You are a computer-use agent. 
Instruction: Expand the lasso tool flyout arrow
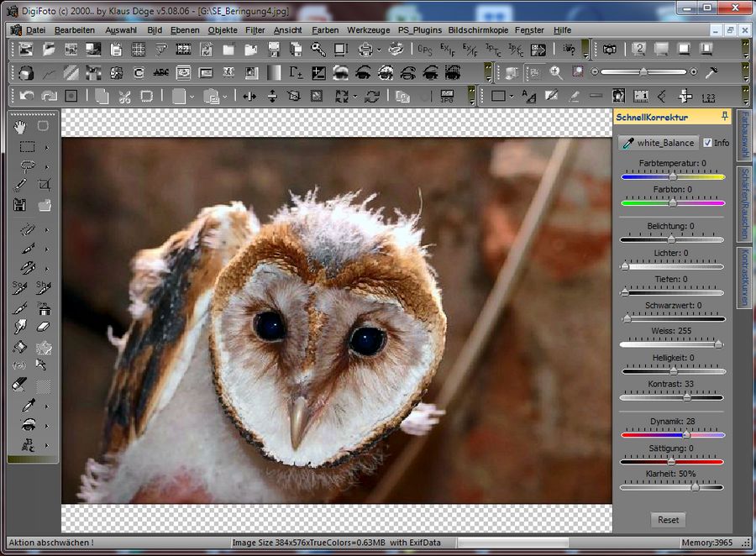coord(46,165)
